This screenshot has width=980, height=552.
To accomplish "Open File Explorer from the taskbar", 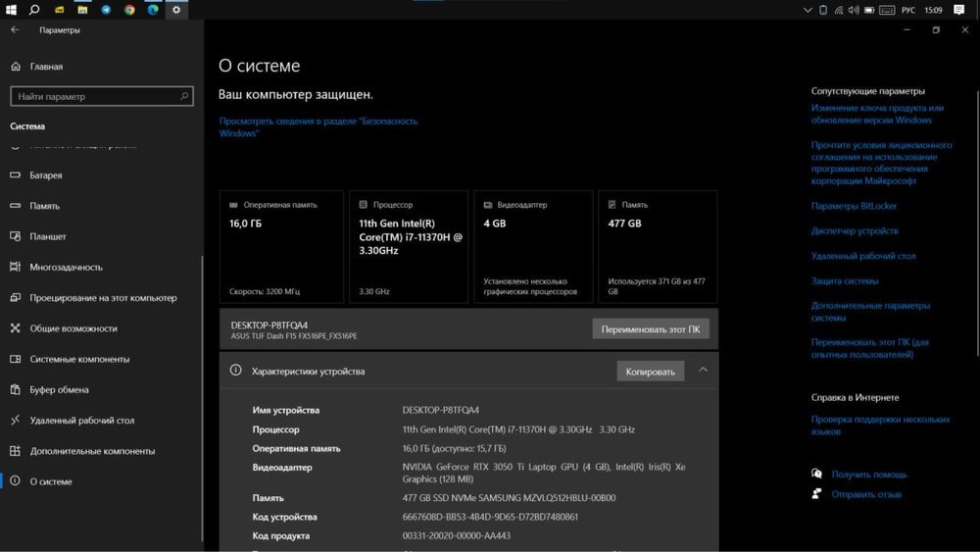I will (82, 10).
